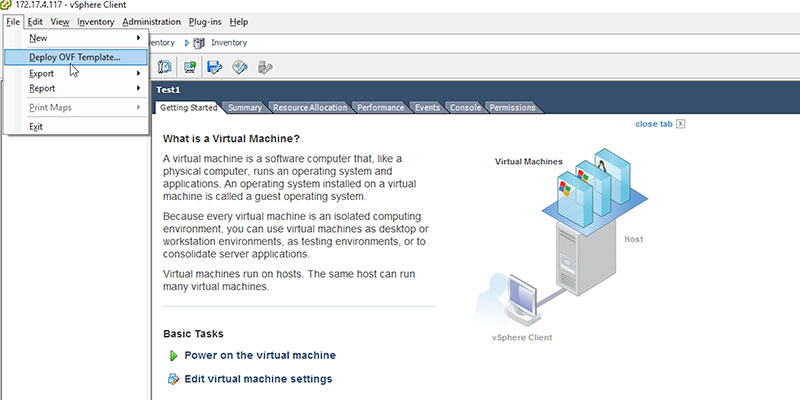Switch to the Resource Allocation tab
The width and height of the screenshot is (800, 400).
pyautogui.click(x=310, y=108)
